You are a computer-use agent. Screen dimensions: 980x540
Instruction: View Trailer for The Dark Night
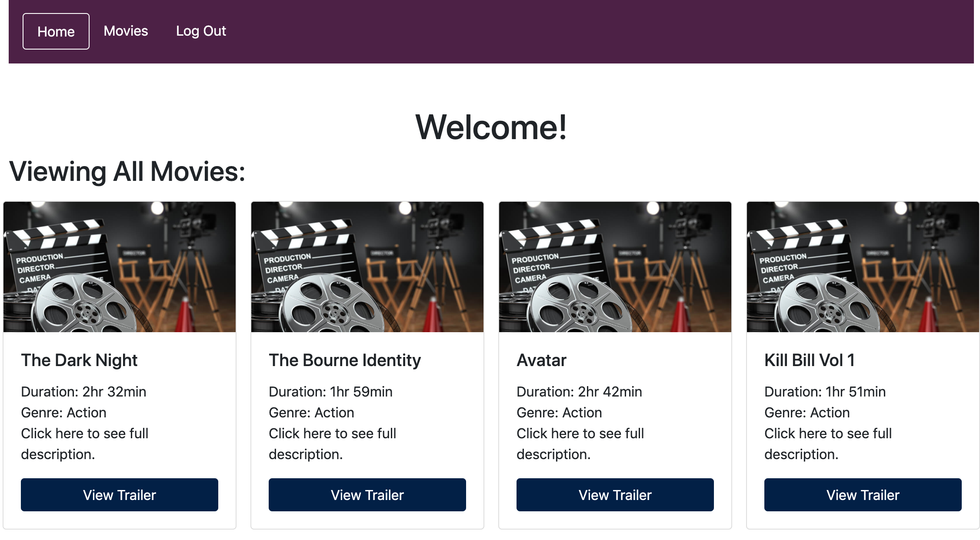click(120, 495)
